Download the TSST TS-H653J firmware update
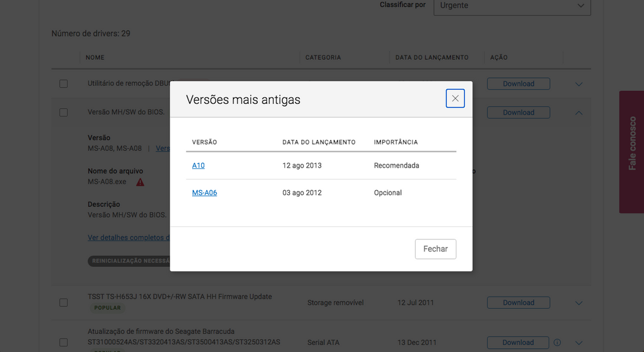The height and width of the screenshot is (352, 644). (x=518, y=302)
